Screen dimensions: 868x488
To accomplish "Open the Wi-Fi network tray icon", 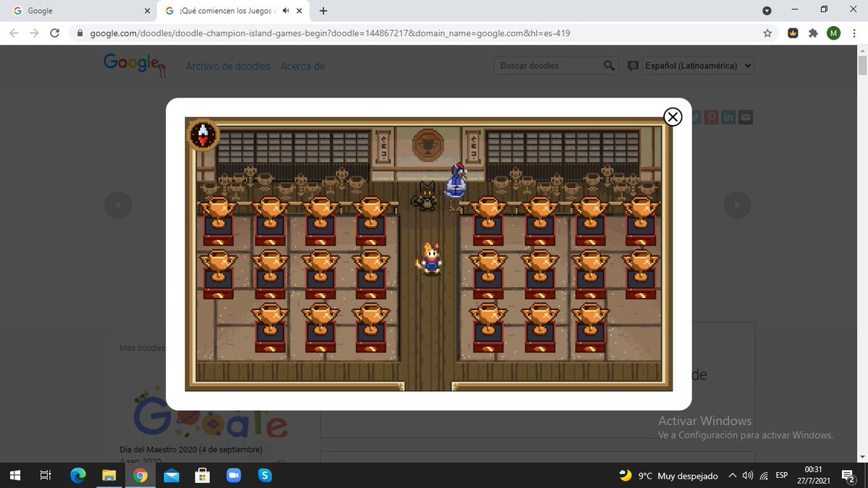I will (764, 476).
